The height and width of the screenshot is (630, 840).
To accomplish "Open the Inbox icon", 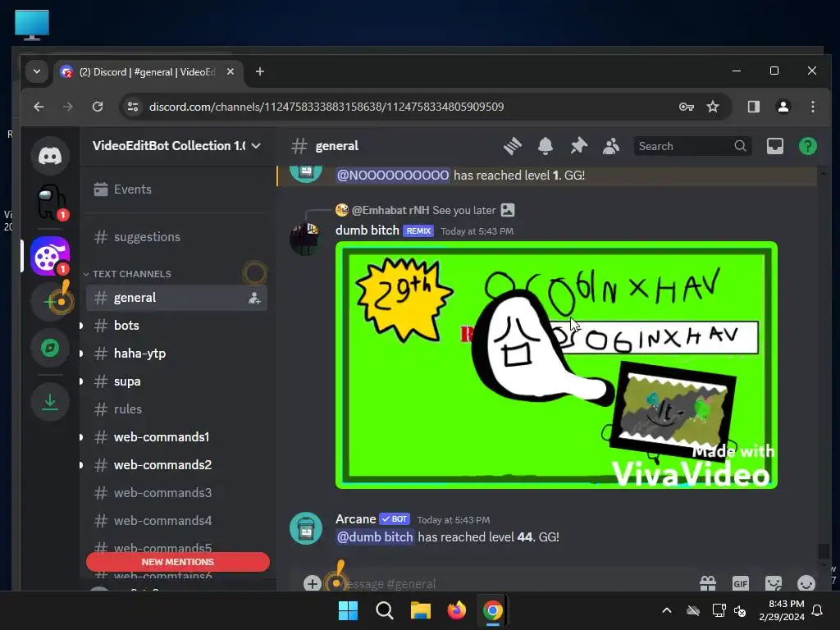I will coord(774,146).
